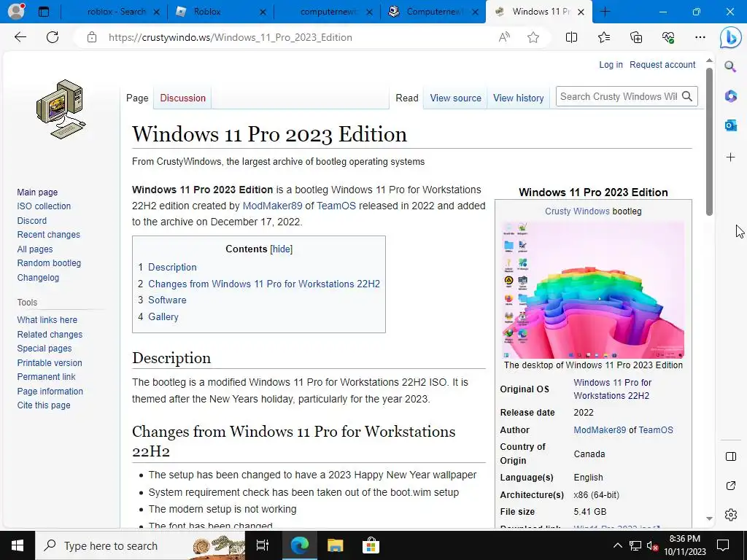Click the wiki search magnifier button

click(687, 97)
